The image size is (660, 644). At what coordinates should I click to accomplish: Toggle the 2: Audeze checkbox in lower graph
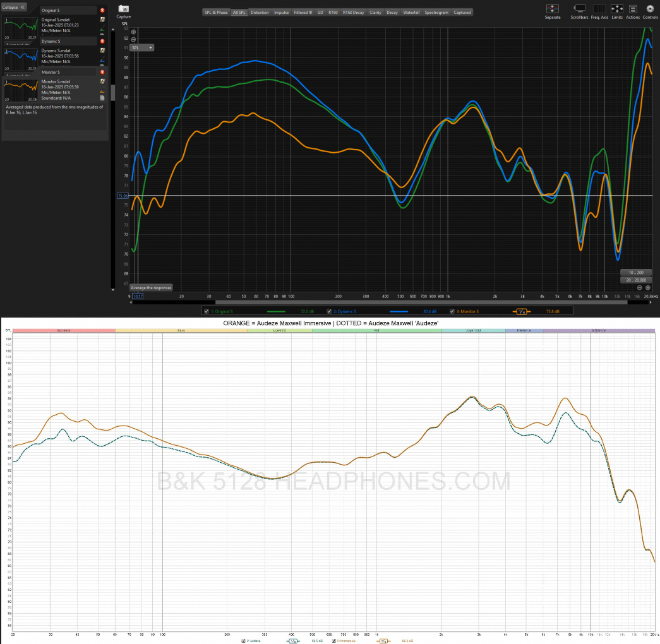coord(243,641)
